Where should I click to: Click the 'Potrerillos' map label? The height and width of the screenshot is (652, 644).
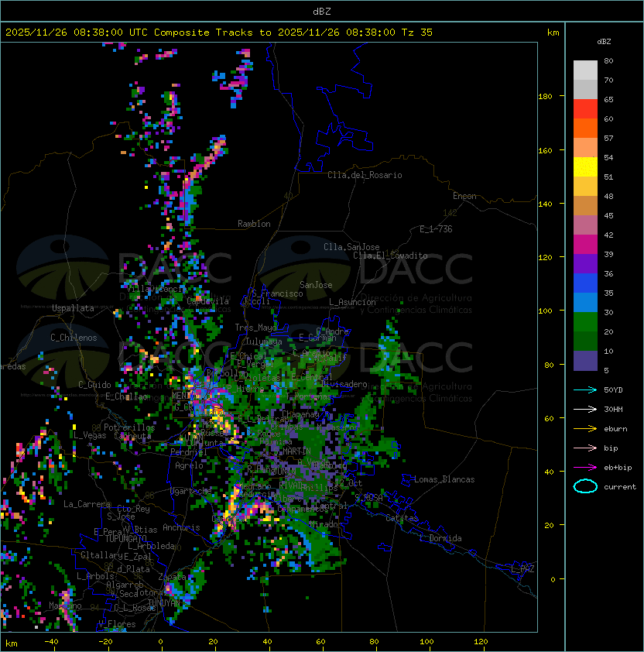tap(129, 427)
